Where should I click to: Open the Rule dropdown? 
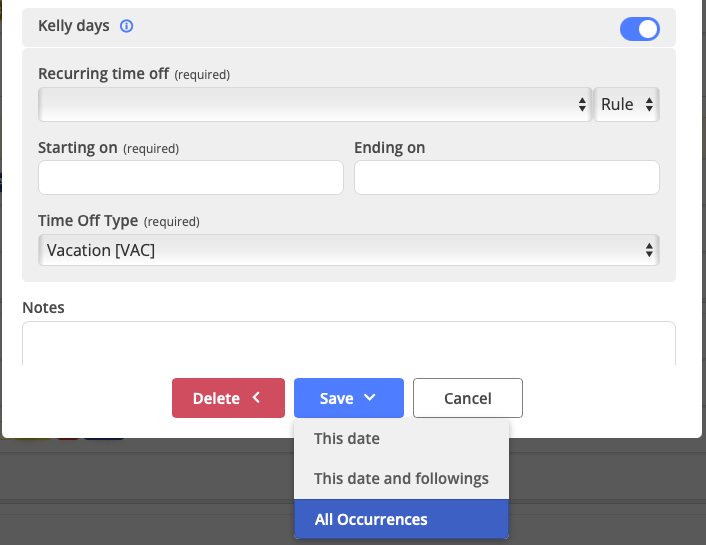point(627,104)
